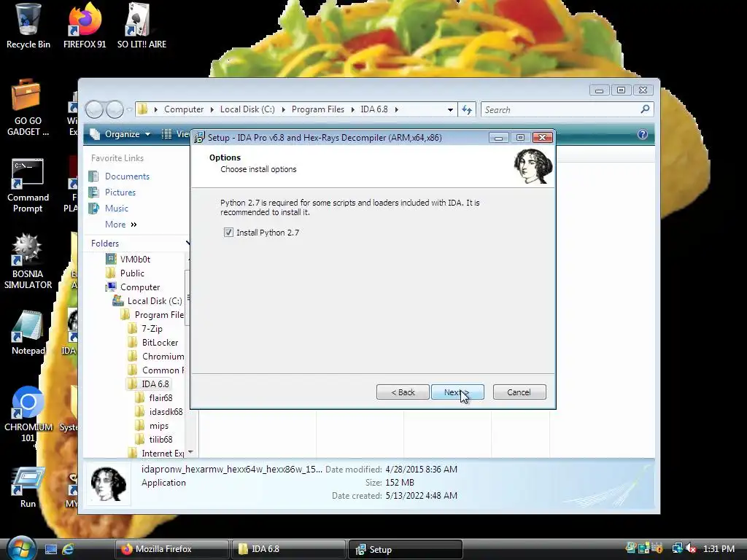
Task: Open Notepad desktop shortcut
Action: tap(28, 332)
